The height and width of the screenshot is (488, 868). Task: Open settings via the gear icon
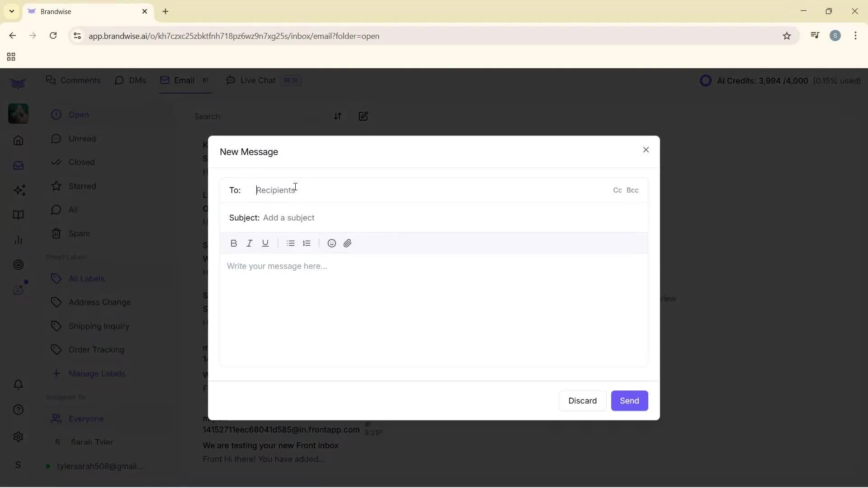pos(18,437)
